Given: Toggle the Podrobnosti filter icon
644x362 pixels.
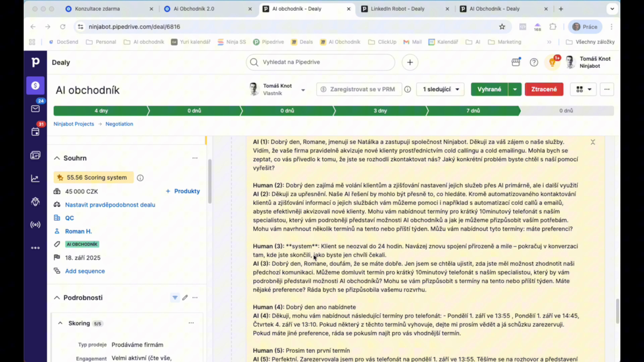Looking at the screenshot, I should pyautogui.click(x=175, y=297).
